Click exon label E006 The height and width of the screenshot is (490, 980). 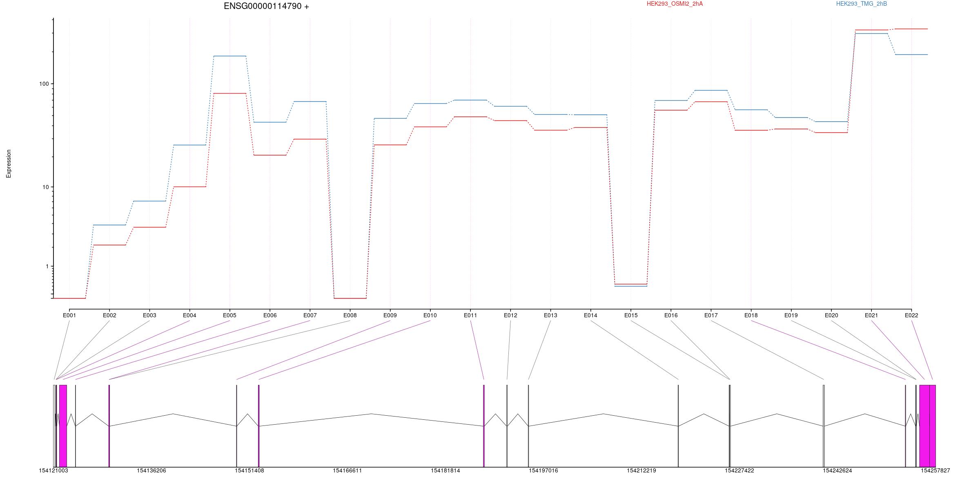point(270,315)
